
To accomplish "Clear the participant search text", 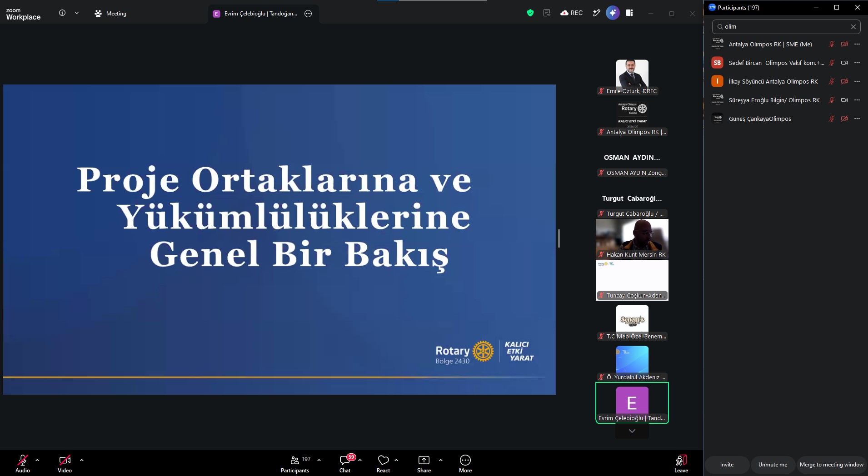I will pyautogui.click(x=853, y=27).
